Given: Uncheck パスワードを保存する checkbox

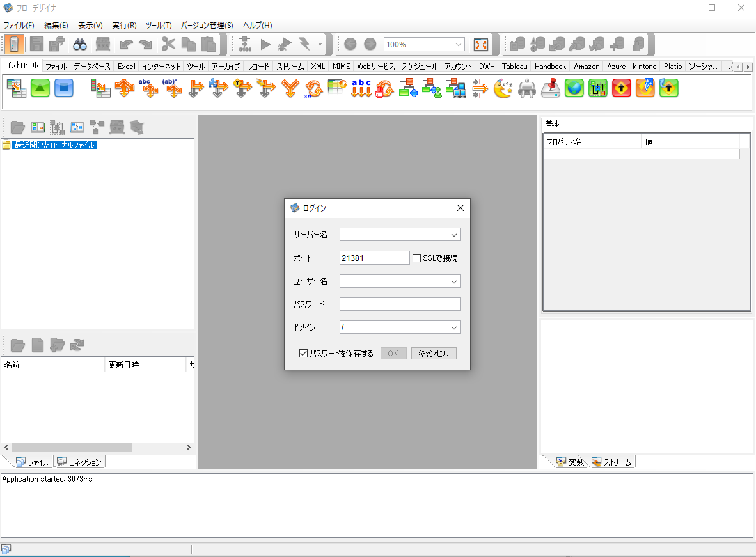Looking at the screenshot, I should pyautogui.click(x=303, y=354).
